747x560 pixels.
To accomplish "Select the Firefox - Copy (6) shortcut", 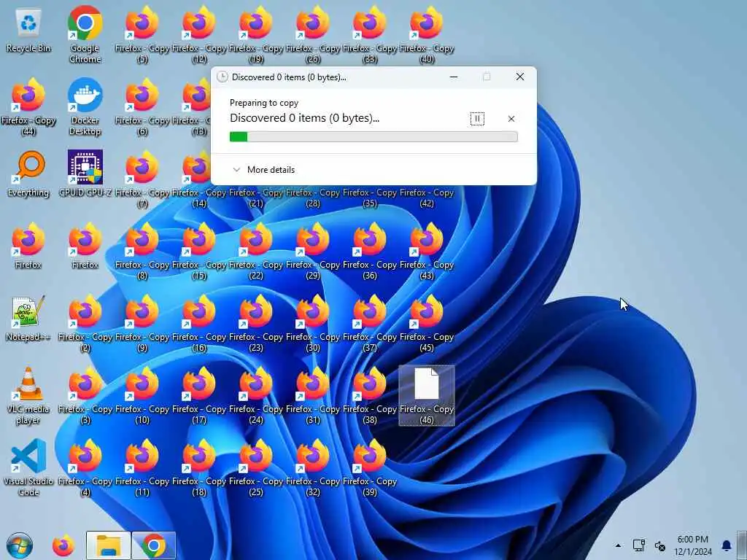I will [x=142, y=107].
